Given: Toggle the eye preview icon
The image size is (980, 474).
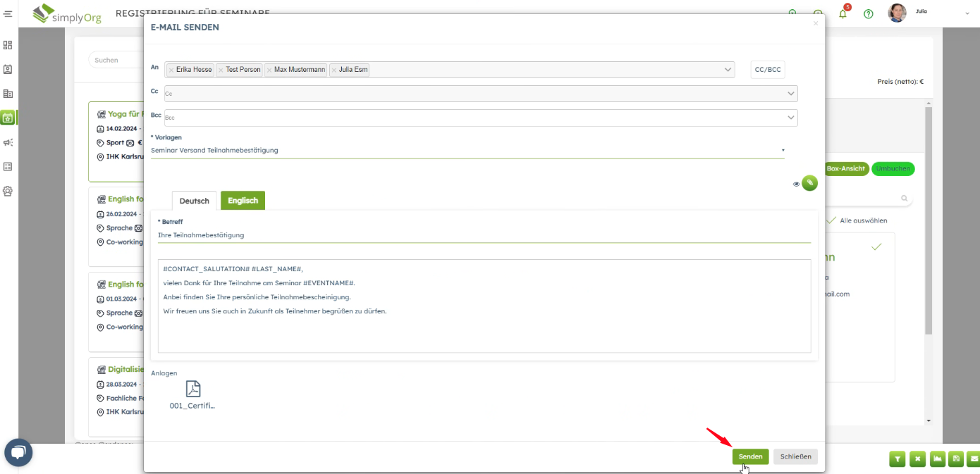Looking at the screenshot, I should point(796,184).
